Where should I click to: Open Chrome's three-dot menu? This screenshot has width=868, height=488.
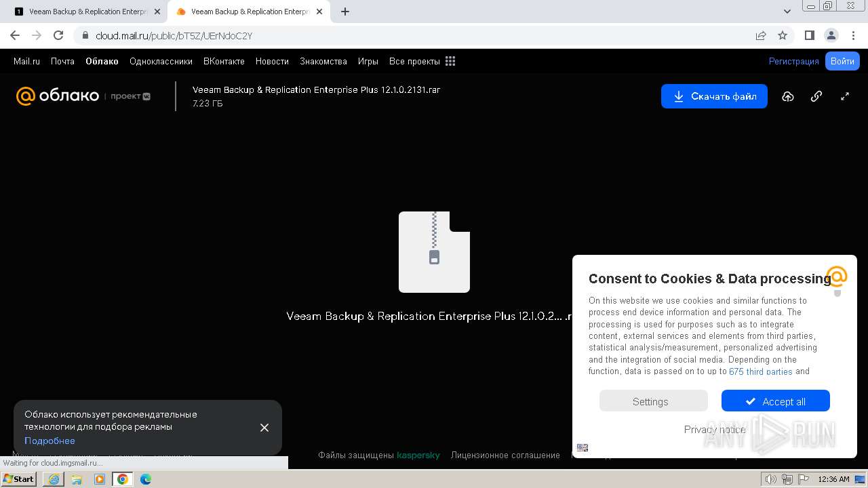coord(853,35)
